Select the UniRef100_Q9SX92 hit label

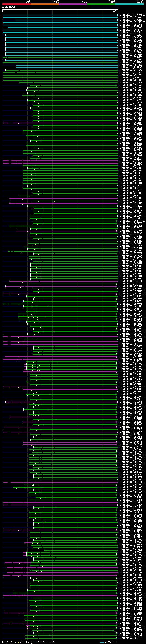(131, 75)
